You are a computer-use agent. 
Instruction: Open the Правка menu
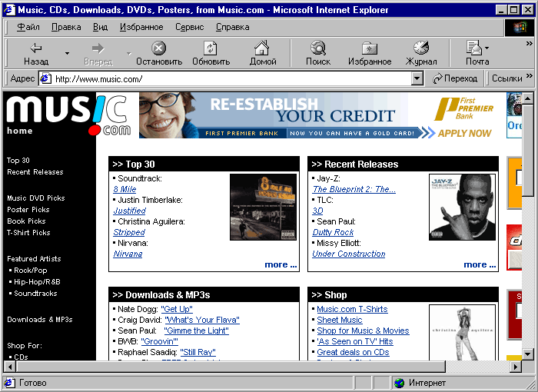tap(66, 27)
